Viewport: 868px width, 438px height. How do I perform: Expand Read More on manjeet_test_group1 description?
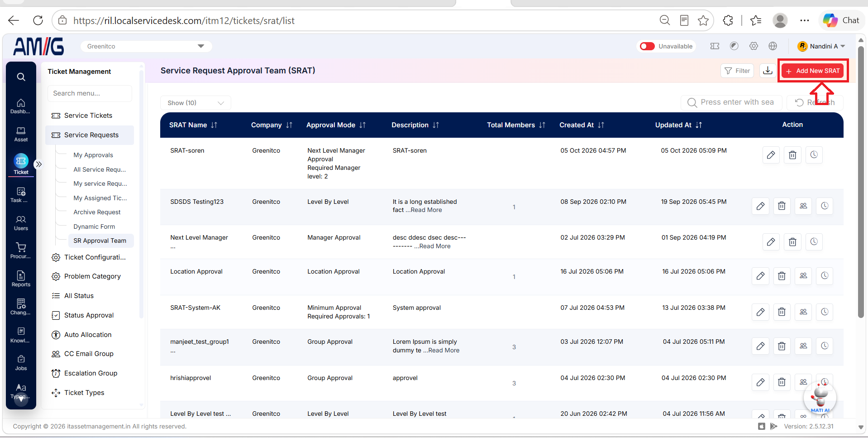444,350
